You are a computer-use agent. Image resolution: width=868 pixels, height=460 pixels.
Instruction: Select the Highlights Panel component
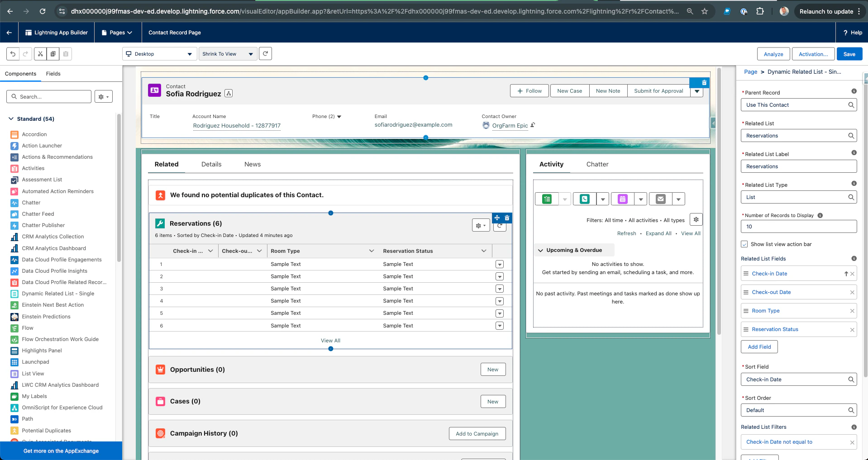[42, 351]
